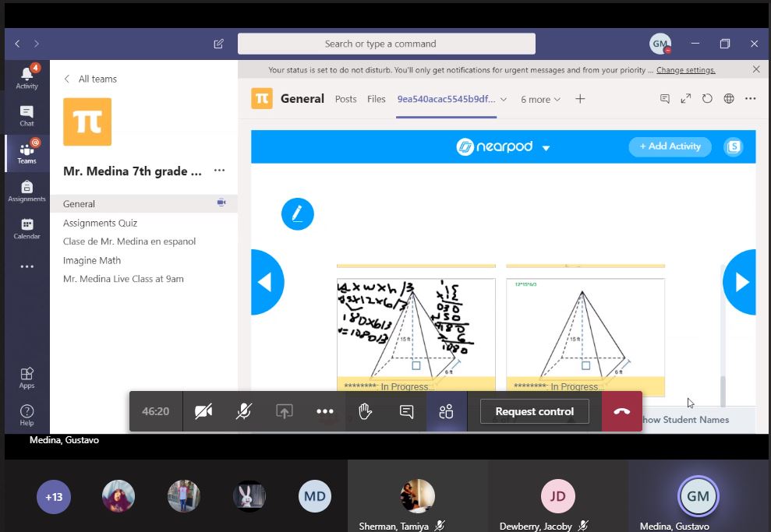Select Dewberry, Jacoby participant tile
Image resolution: width=771 pixels, height=532 pixels.
click(557, 496)
